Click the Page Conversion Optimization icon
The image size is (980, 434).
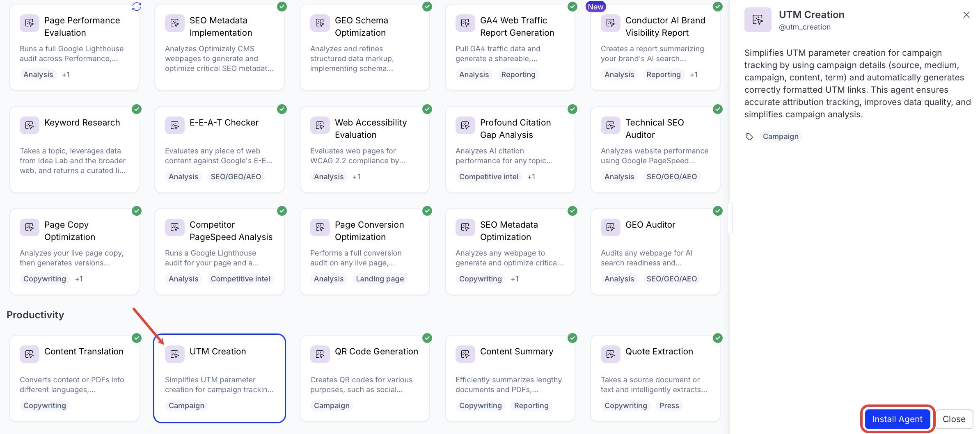pyautogui.click(x=320, y=227)
